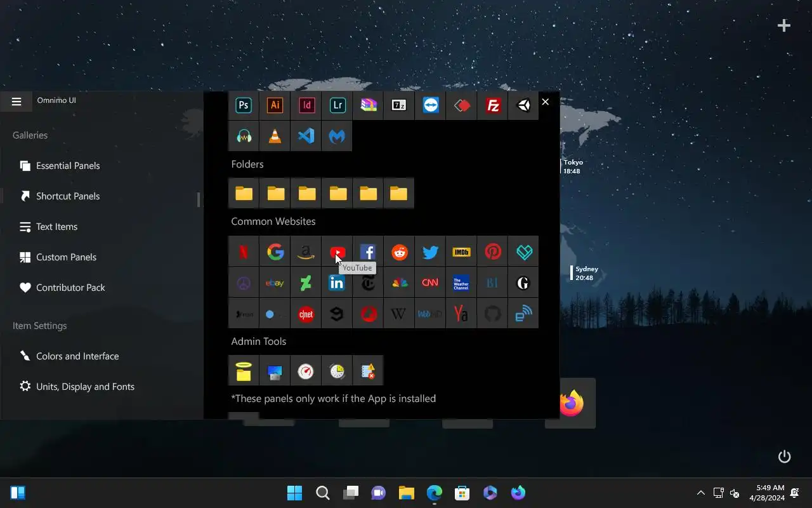The image size is (812, 508).
Task: Select the Business Insider BI icon
Action: point(493,283)
